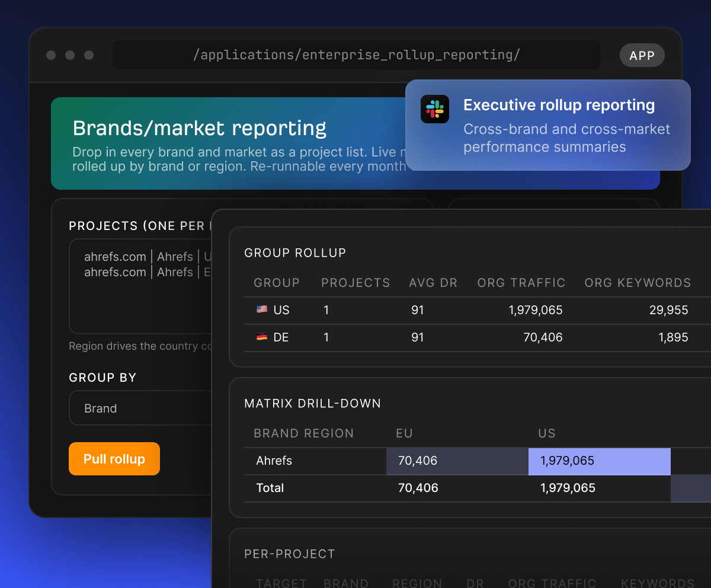Screen dimensions: 711x588
Task: Click the keywords value 29,955
Action: [668, 310]
